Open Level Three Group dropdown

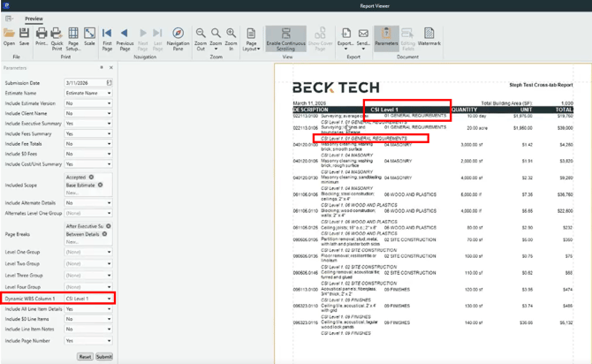[x=109, y=276]
